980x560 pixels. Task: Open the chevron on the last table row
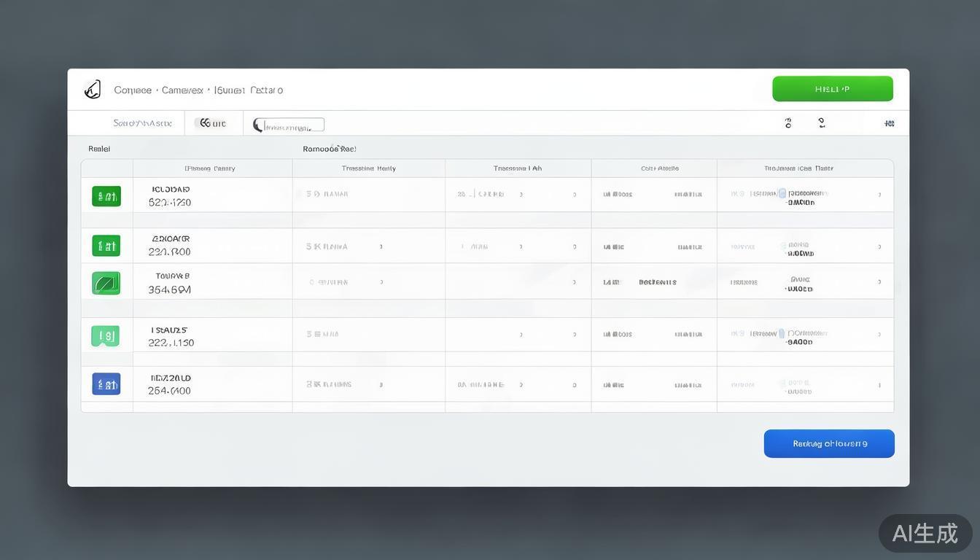879,384
